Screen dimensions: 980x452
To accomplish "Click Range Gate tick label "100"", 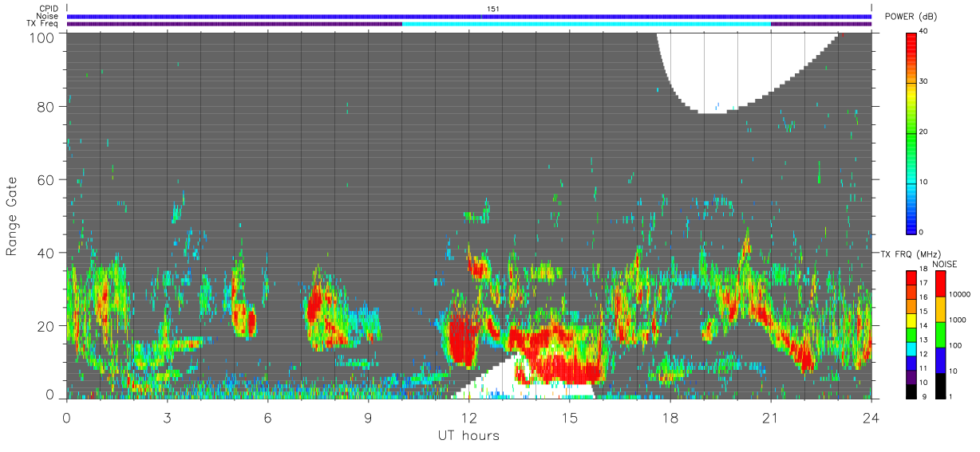I will (x=43, y=37).
